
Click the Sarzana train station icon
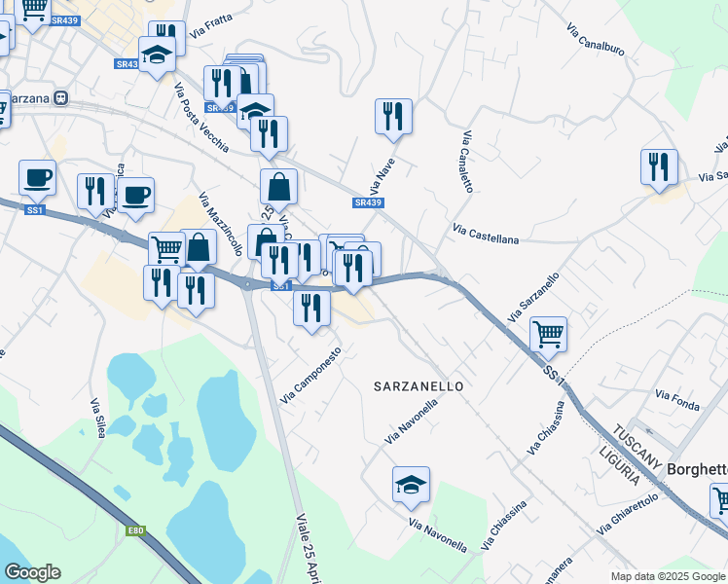coord(60,98)
